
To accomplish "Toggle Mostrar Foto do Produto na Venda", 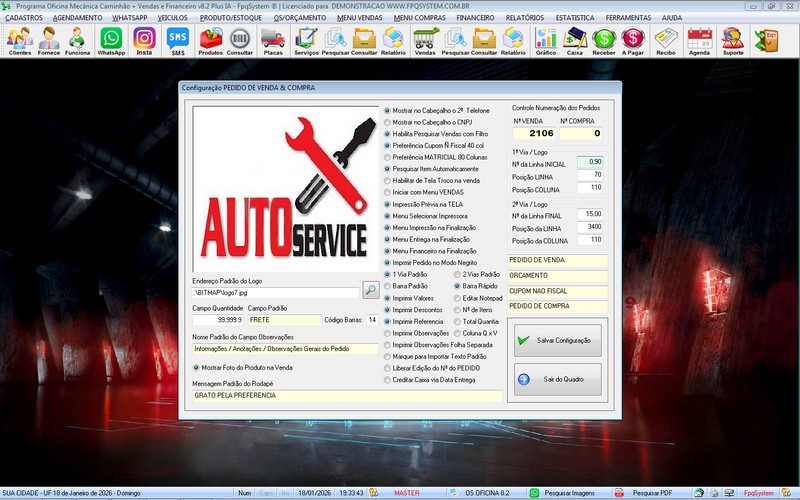I will [x=195, y=367].
